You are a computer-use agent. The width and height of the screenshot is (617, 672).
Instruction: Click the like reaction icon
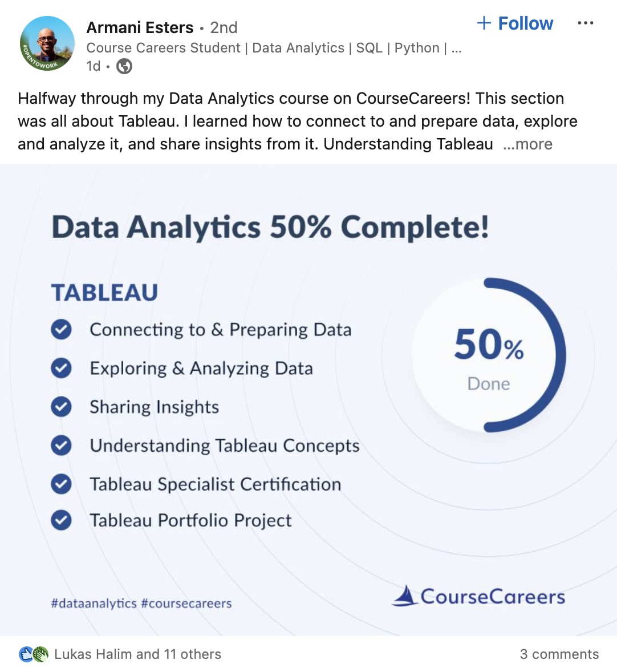tap(26, 654)
